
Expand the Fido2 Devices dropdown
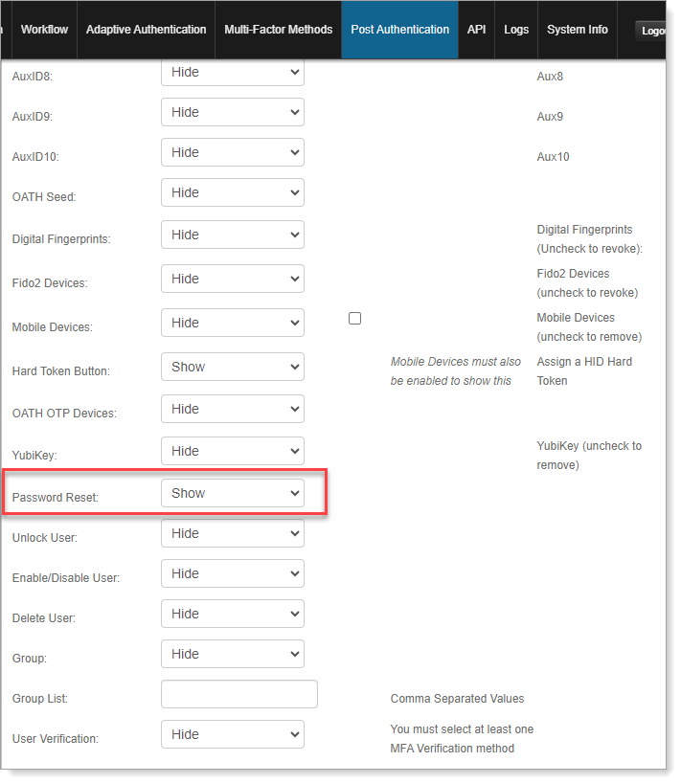pos(233,280)
